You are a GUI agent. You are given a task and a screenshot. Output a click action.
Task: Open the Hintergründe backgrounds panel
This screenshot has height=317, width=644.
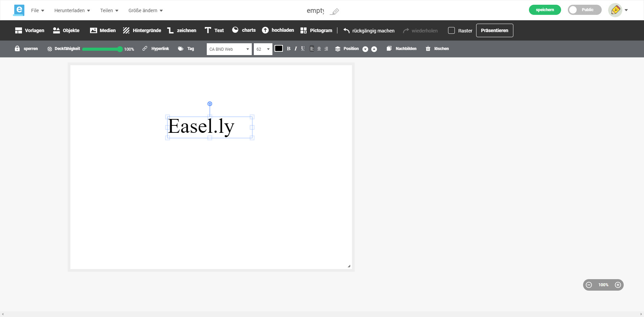click(x=142, y=30)
